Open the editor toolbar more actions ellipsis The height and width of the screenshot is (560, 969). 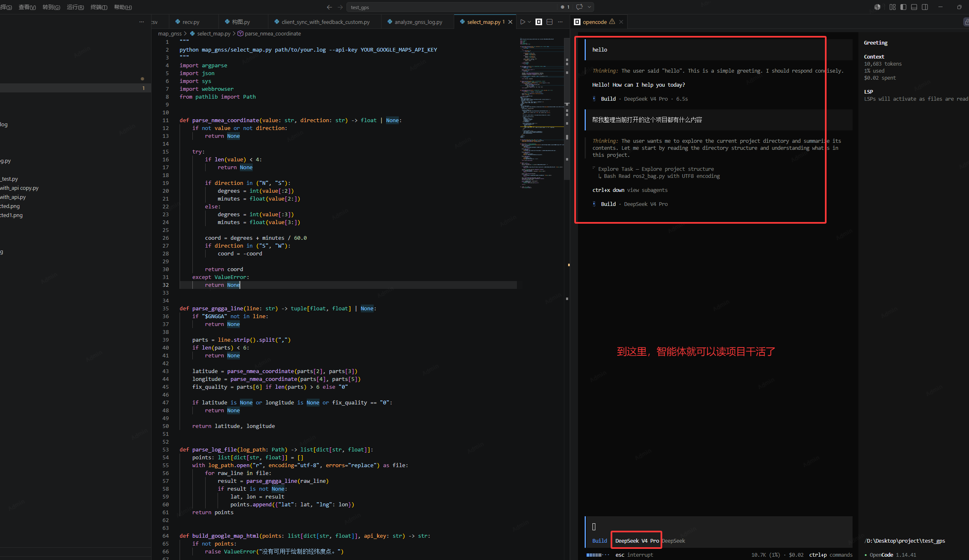[x=560, y=22]
